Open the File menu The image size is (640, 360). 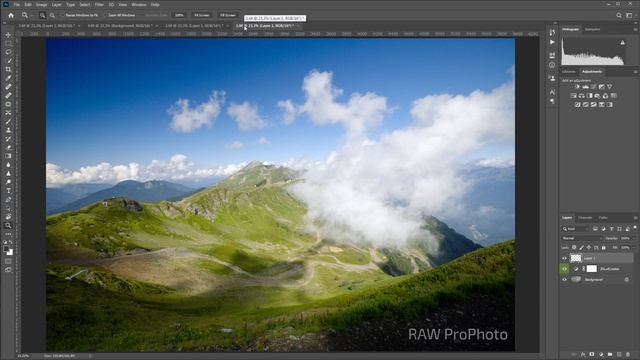point(17,4)
